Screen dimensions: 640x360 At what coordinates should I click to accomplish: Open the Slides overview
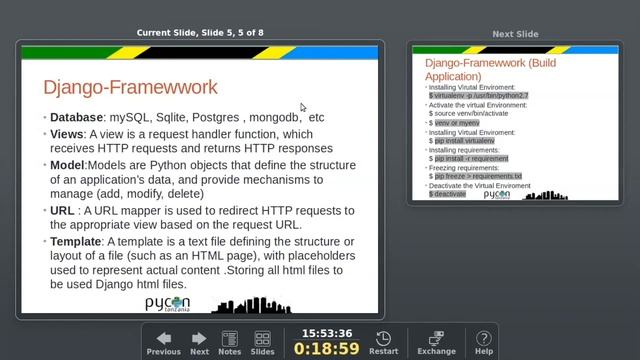[262, 343]
